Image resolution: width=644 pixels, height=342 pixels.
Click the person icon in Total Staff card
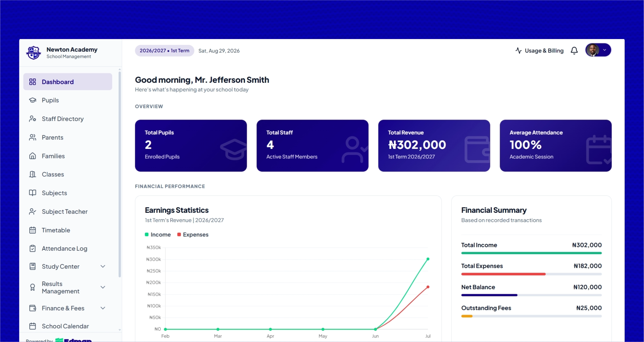[355, 150]
